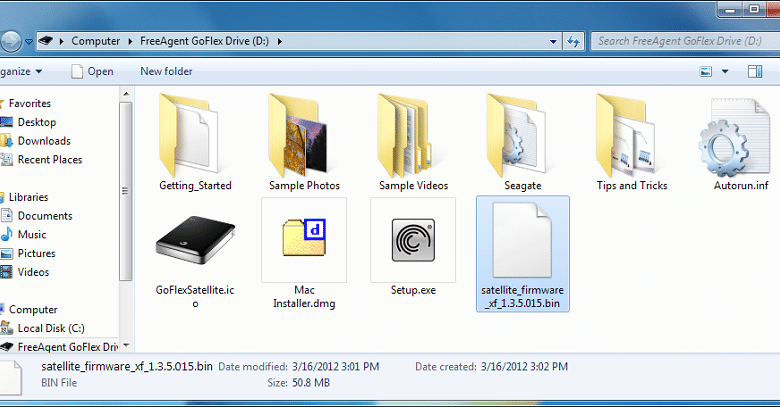The image size is (780, 407).
Task: Open the address bar history dropdown
Action: click(553, 41)
